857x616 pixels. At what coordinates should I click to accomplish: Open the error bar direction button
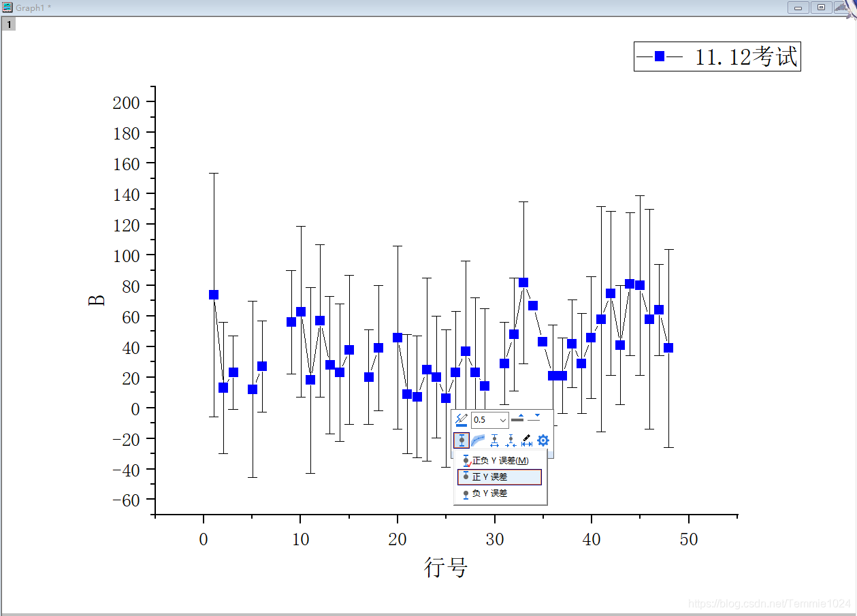click(462, 440)
